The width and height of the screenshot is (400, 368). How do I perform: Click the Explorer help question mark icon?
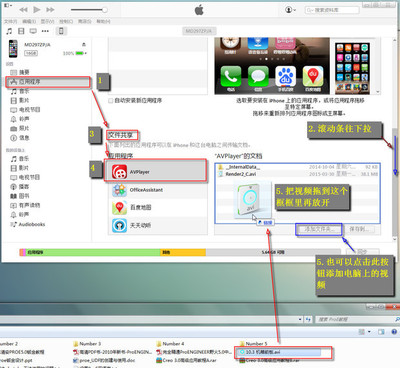394,332
